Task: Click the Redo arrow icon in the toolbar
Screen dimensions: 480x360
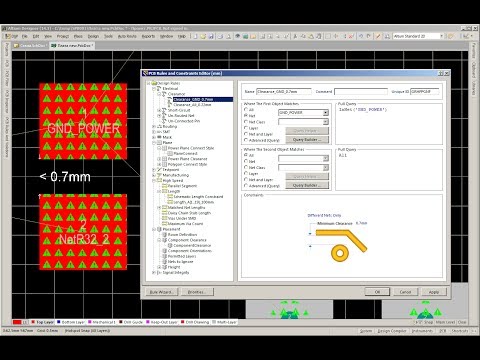Action: [x=369, y=36]
